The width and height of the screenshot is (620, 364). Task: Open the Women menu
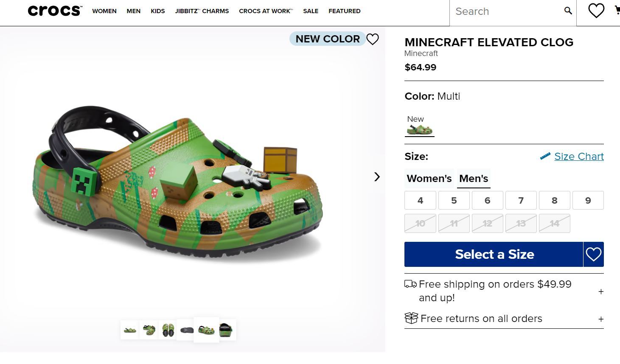click(x=104, y=11)
